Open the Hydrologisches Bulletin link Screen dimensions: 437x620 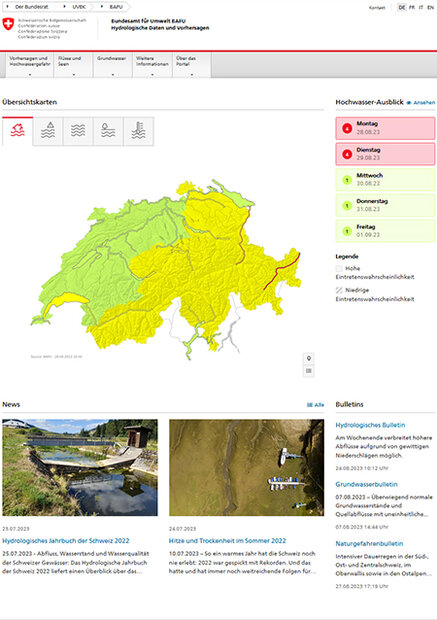pos(370,425)
